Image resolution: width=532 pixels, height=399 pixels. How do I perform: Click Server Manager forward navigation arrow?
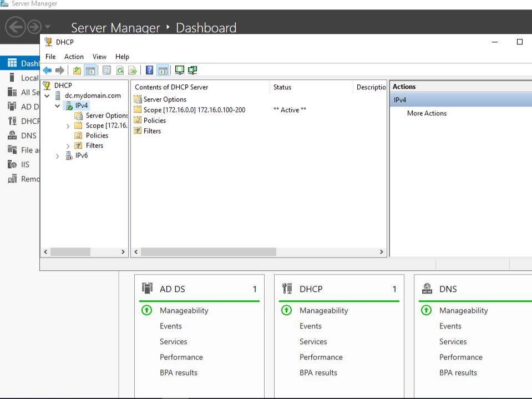pyautogui.click(x=34, y=27)
